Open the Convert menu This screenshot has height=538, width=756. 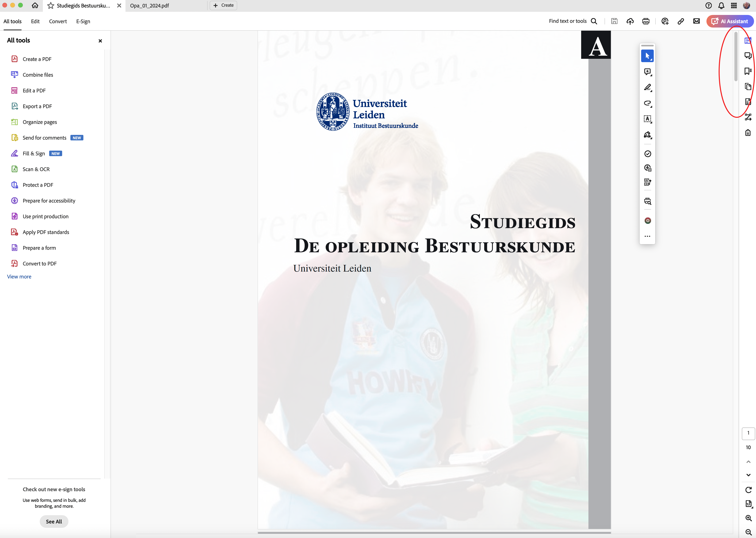58,22
